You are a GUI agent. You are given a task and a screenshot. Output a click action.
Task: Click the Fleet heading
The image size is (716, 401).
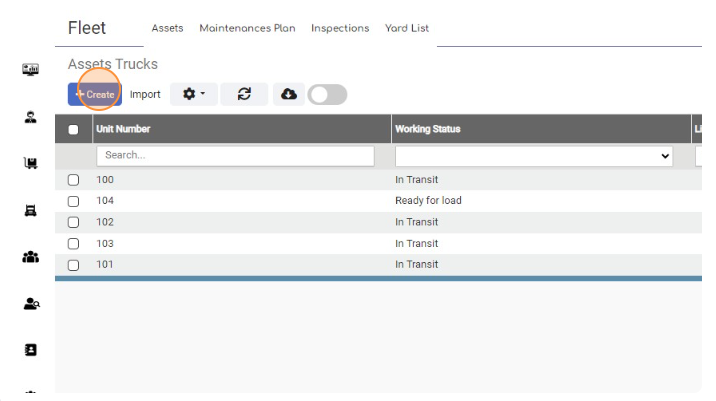click(87, 28)
